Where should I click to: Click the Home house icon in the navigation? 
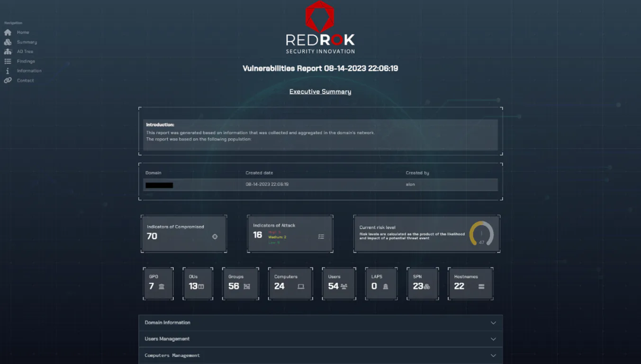[8, 32]
